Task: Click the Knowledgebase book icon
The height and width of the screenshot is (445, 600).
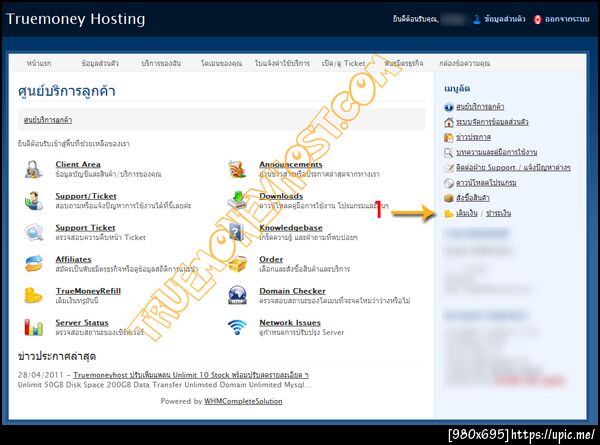Action: [237, 232]
